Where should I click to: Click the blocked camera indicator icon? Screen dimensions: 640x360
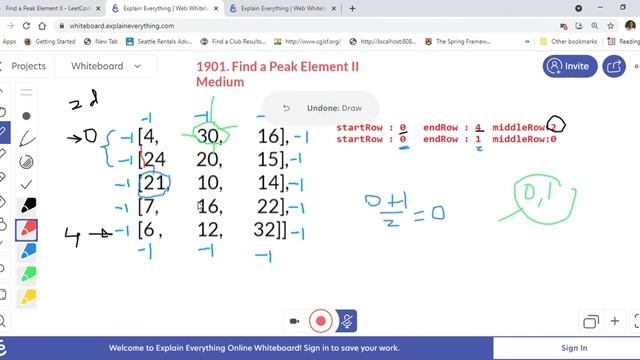564,26
